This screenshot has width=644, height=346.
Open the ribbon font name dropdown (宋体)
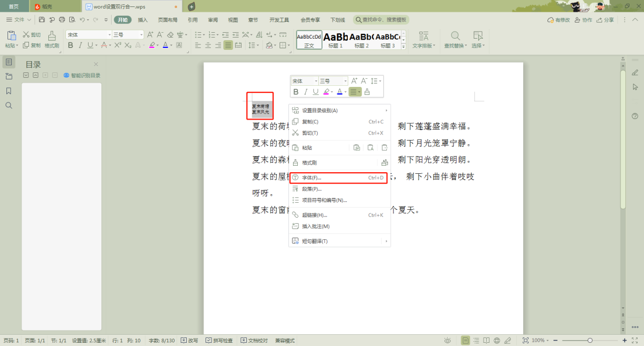point(89,34)
